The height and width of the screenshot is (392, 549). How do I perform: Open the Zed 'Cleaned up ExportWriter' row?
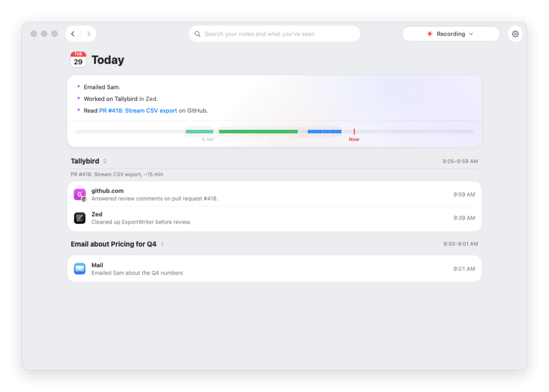(x=274, y=218)
